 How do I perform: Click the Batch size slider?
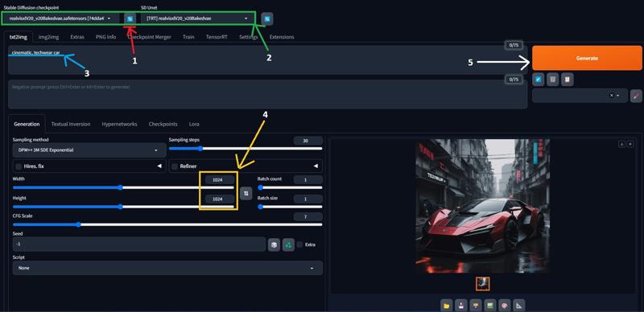[290, 207]
